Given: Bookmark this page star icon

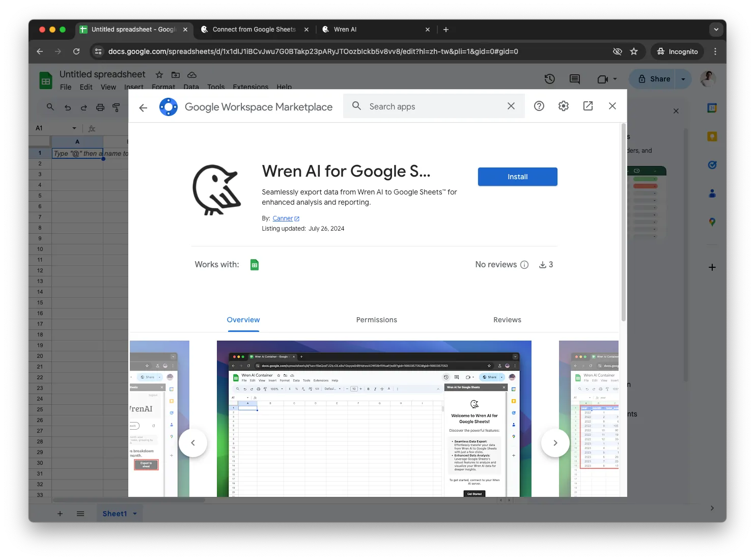Looking at the screenshot, I should pyautogui.click(x=634, y=51).
